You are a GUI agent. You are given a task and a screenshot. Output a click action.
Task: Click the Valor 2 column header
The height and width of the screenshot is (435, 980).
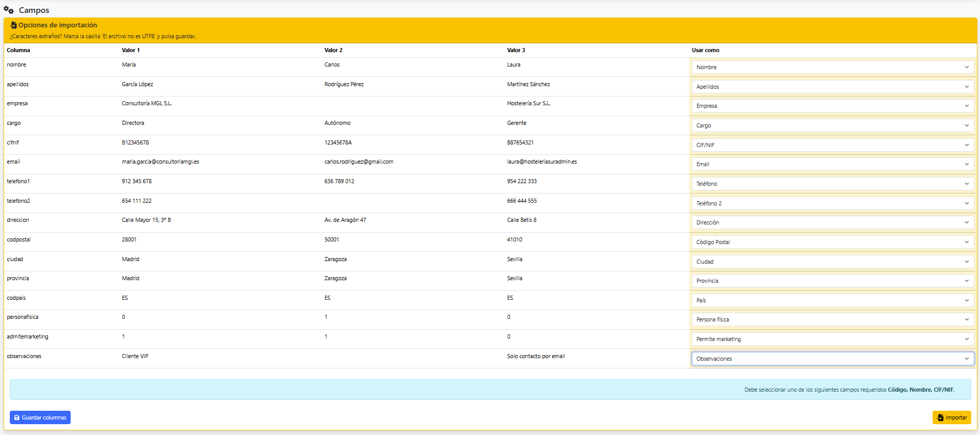point(334,50)
